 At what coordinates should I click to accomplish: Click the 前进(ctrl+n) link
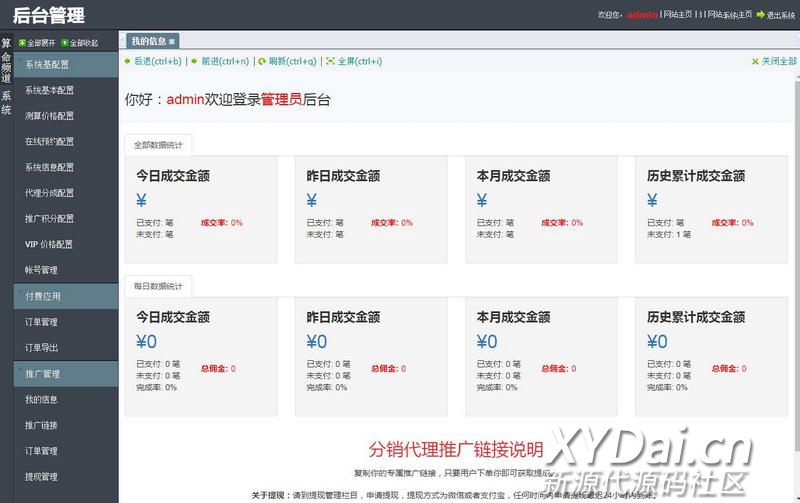click(x=225, y=61)
